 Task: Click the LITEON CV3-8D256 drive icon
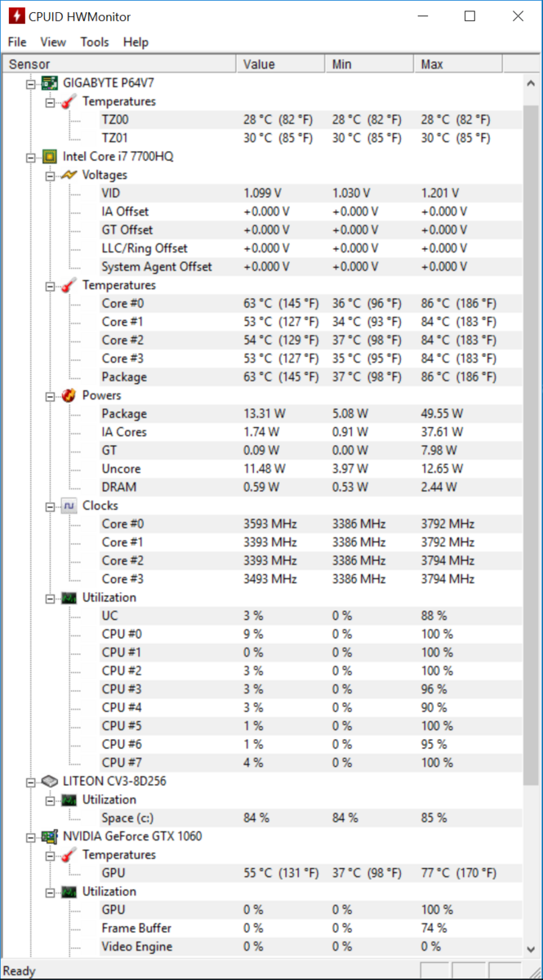coord(51,781)
